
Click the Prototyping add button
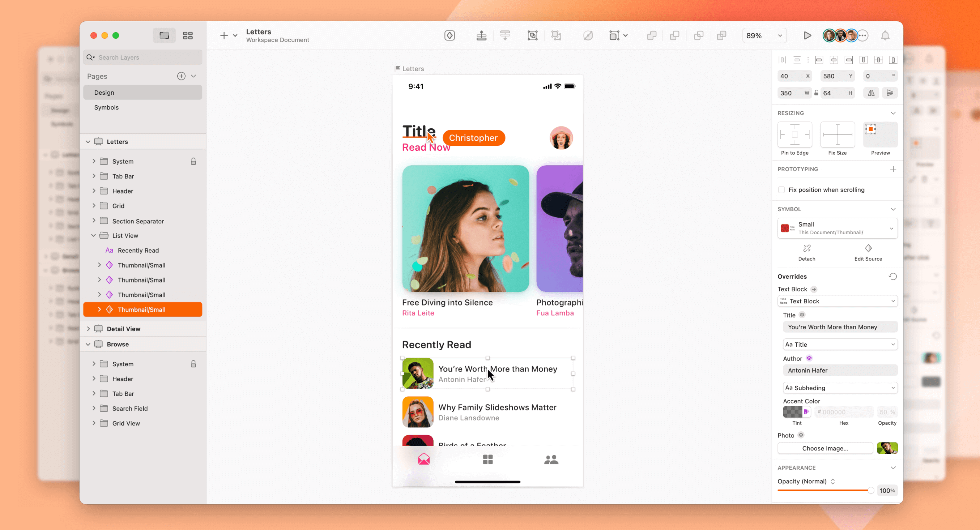coord(893,169)
